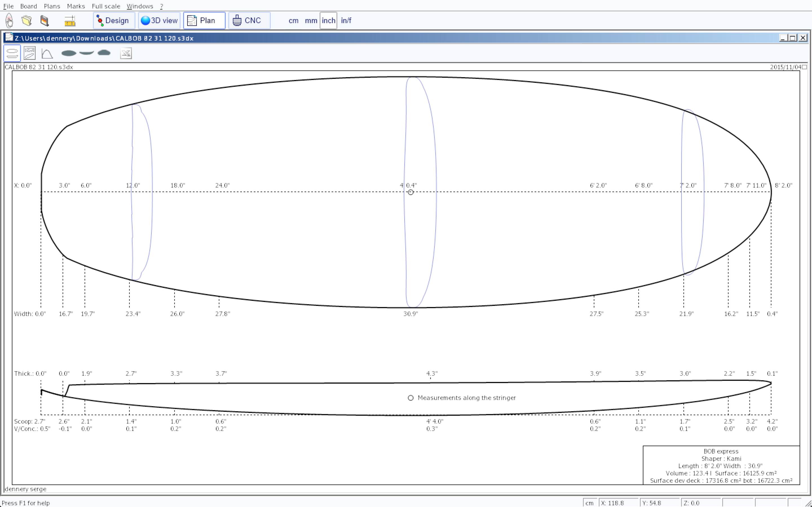Show the rocker profile curve icon
This screenshot has width=812, height=507.
click(x=87, y=53)
